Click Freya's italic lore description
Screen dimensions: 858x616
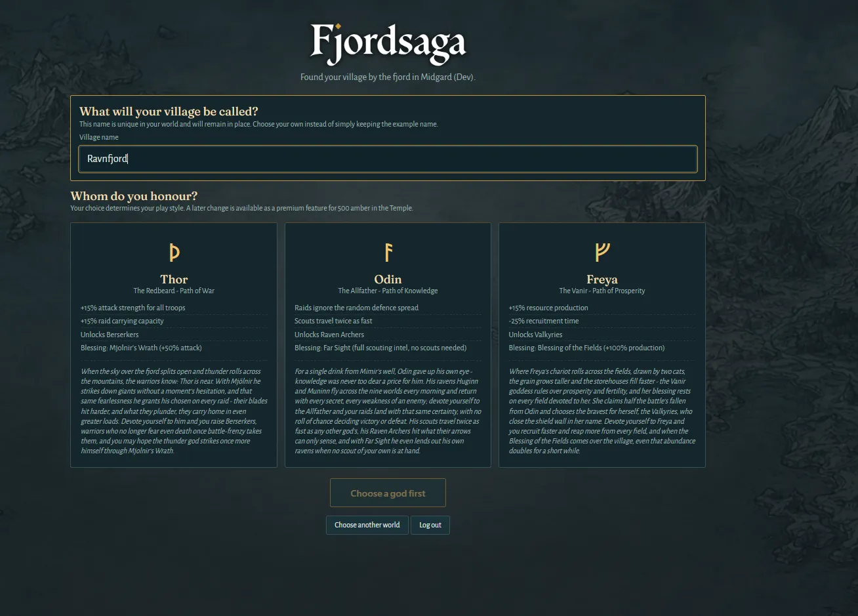click(x=602, y=411)
